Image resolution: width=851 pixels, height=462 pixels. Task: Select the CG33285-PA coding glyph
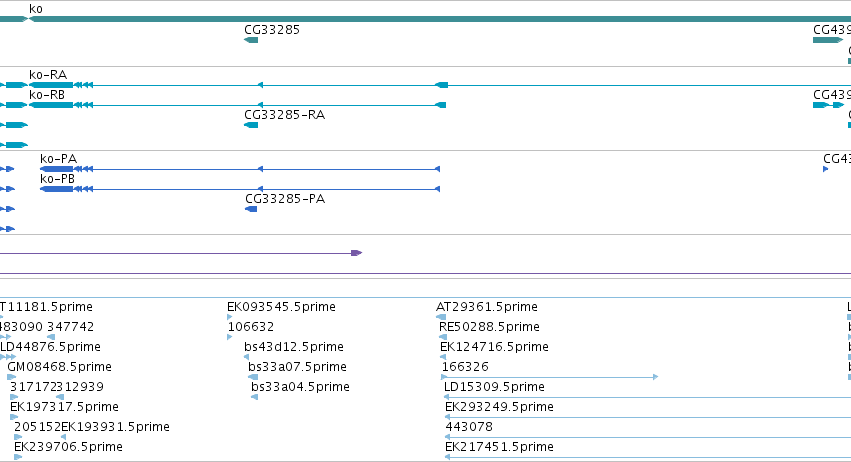coord(251,210)
